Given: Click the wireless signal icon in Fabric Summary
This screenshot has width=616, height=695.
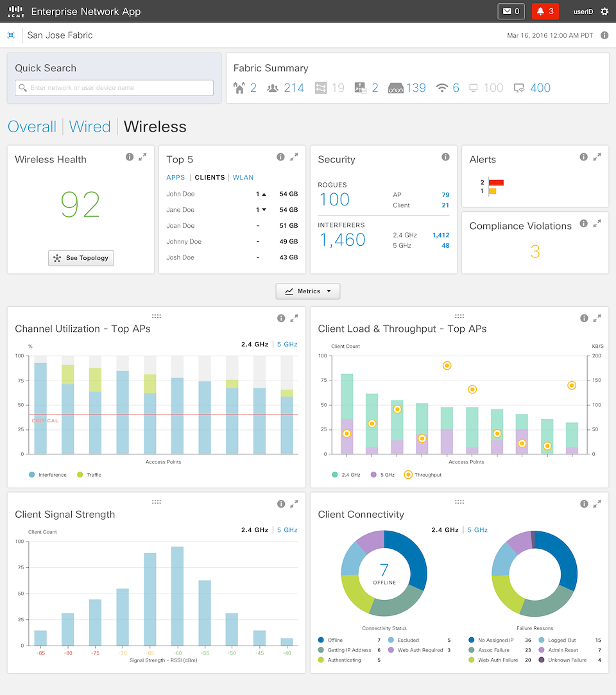Looking at the screenshot, I should point(441,88).
